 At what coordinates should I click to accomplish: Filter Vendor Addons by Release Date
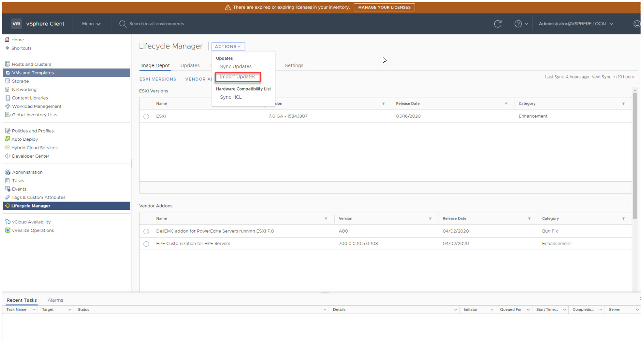click(529, 219)
